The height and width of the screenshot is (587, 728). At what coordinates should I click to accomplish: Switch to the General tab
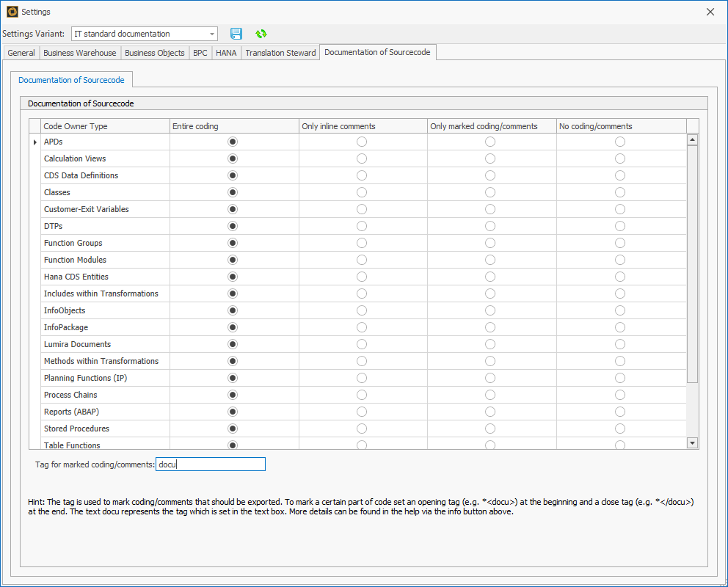click(21, 52)
